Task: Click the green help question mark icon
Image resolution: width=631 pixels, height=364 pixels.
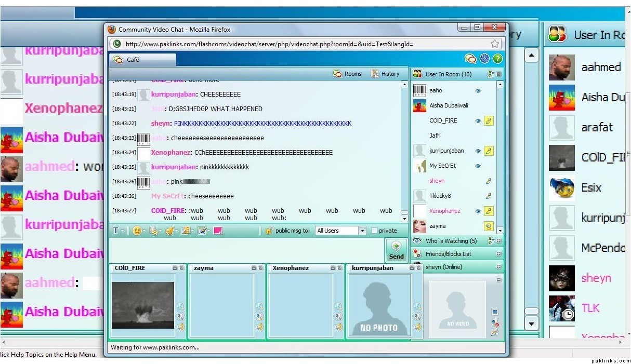Action: point(497,59)
